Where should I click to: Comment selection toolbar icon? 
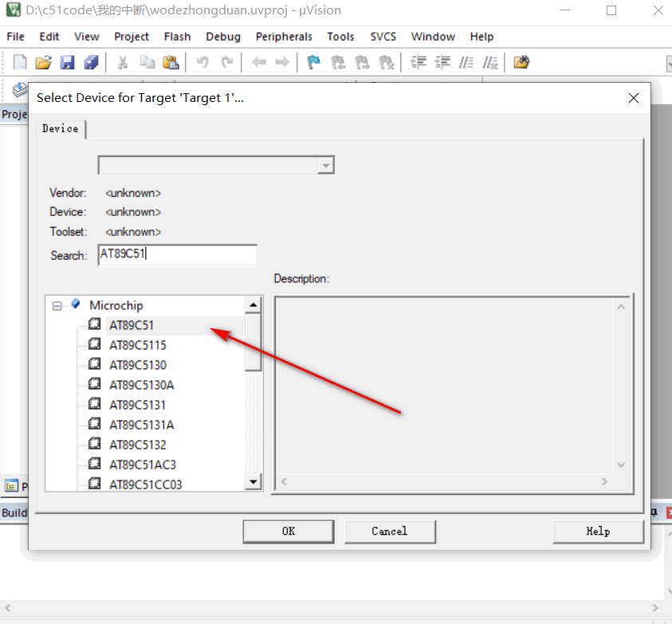466,63
